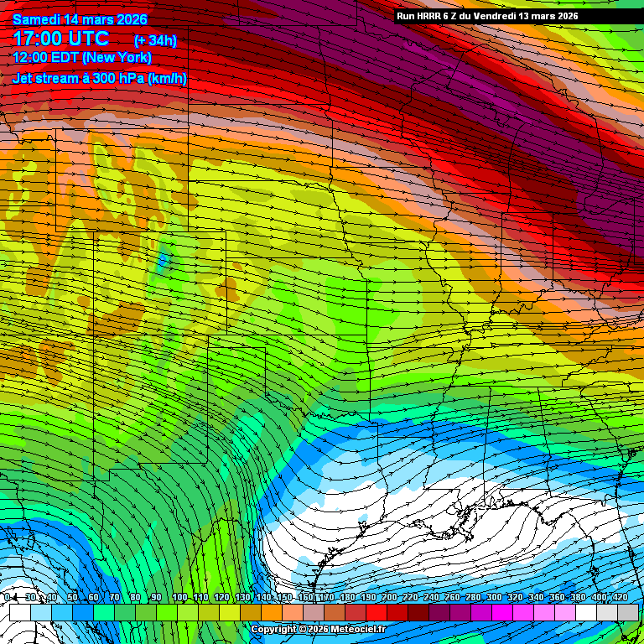The image size is (644, 644).
Task: Click the 'Samedi 14 mars 2026' date label
Action: [x=80, y=19]
